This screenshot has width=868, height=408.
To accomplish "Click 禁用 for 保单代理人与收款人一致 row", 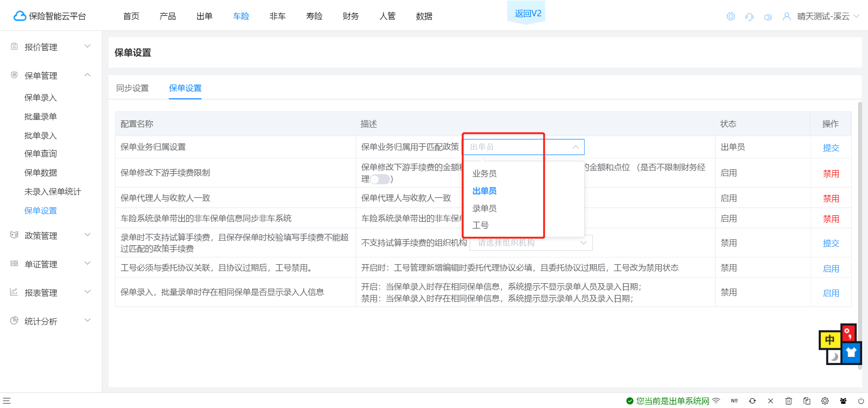I will point(831,199).
